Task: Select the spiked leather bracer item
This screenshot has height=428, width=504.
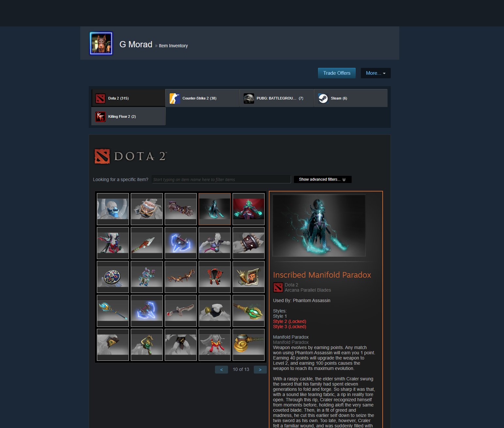Action: [249, 243]
